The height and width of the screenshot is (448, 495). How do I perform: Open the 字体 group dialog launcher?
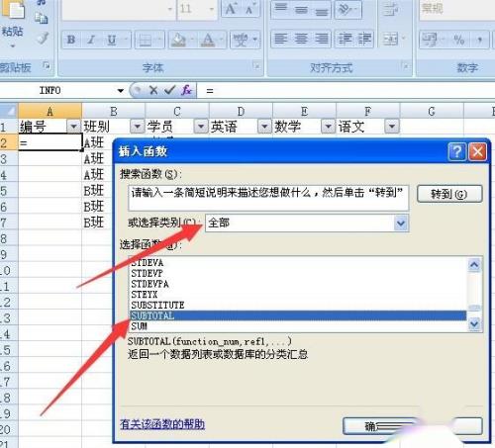pos(256,65)
